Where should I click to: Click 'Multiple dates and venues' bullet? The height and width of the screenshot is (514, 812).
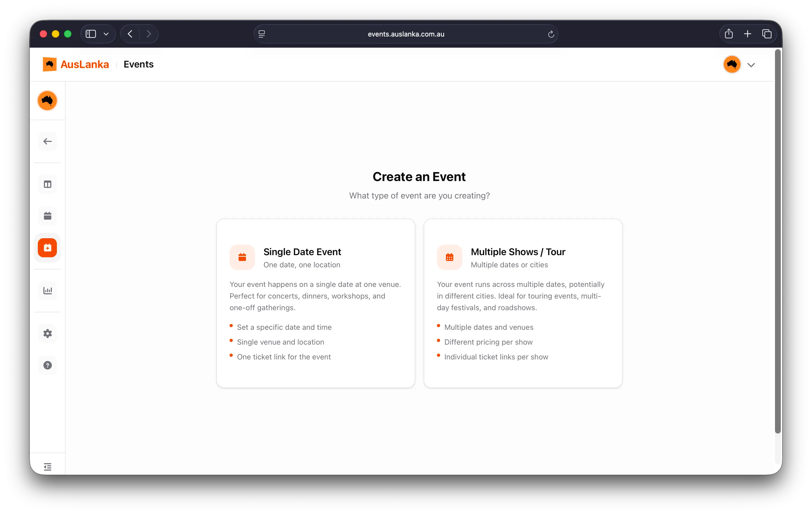489,327
